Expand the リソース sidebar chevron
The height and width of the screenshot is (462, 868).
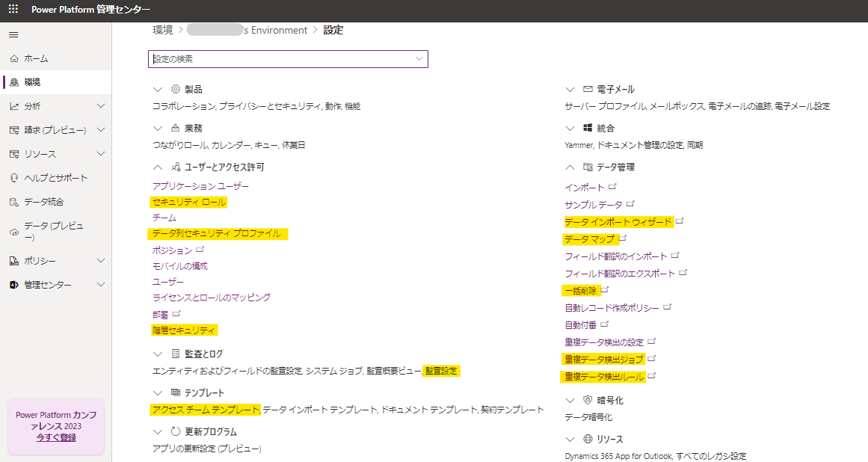tap(101, 154)
